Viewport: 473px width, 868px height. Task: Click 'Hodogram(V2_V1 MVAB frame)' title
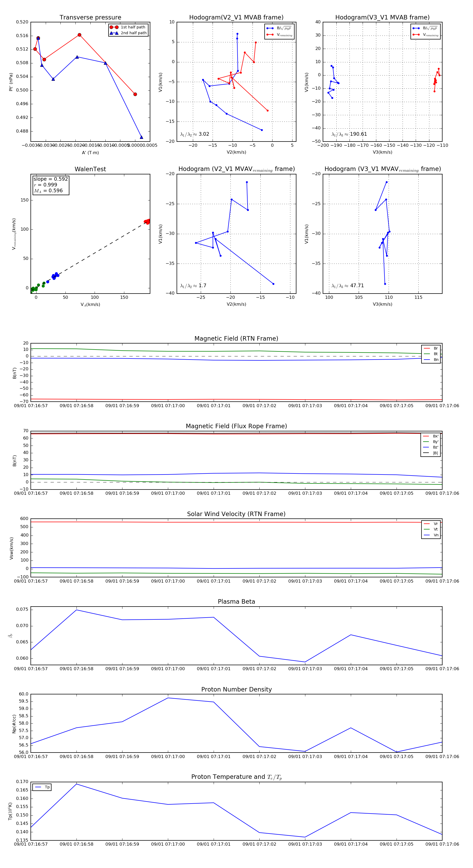click(x=236, y=18)
